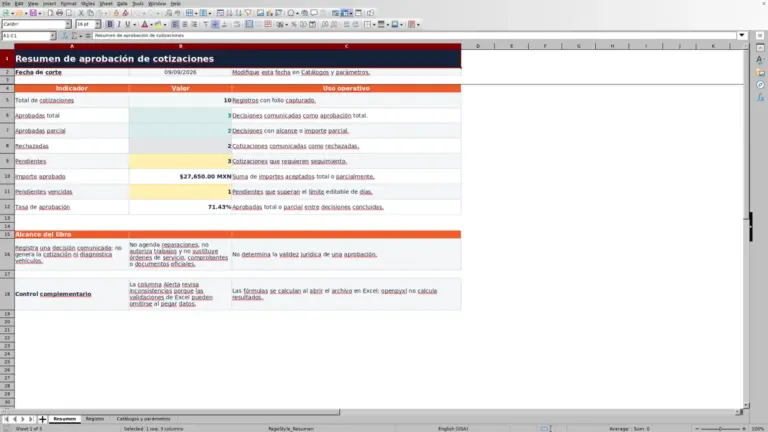Open sidebar Properties panel icon

click(x=760, y=48)
